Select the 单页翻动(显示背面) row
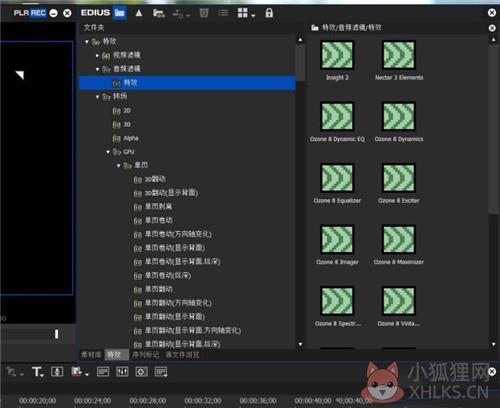 [x=169, y=317]
